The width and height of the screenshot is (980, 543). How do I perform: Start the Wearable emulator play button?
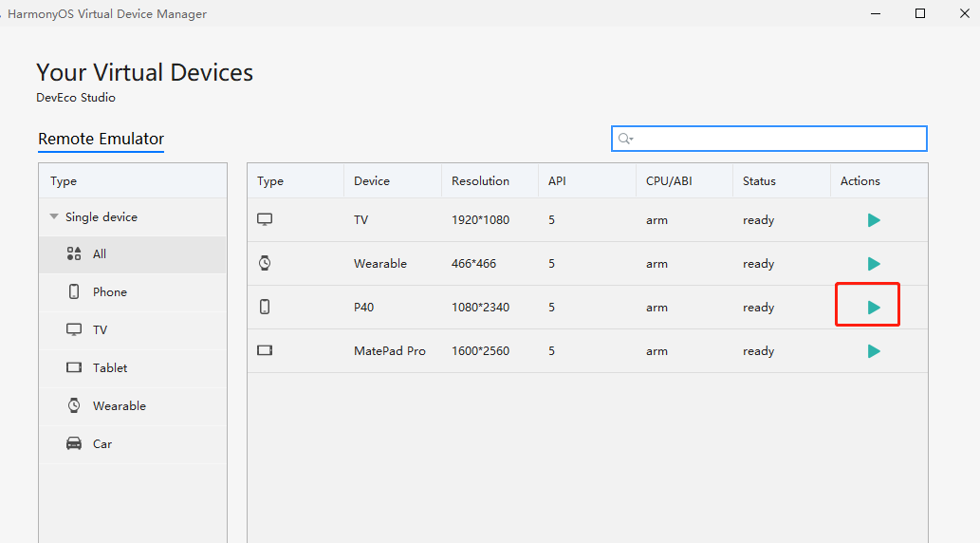click(874, 264)
